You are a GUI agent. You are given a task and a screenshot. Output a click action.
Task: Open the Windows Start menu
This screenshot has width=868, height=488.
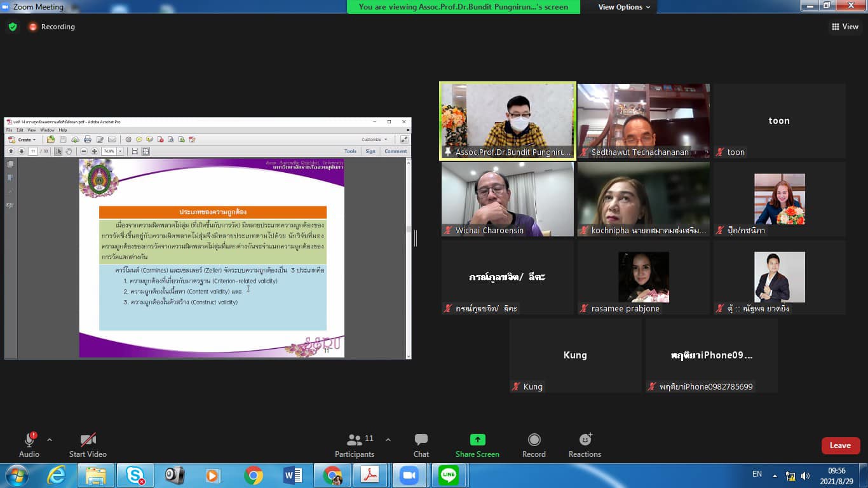pos(17,475)
